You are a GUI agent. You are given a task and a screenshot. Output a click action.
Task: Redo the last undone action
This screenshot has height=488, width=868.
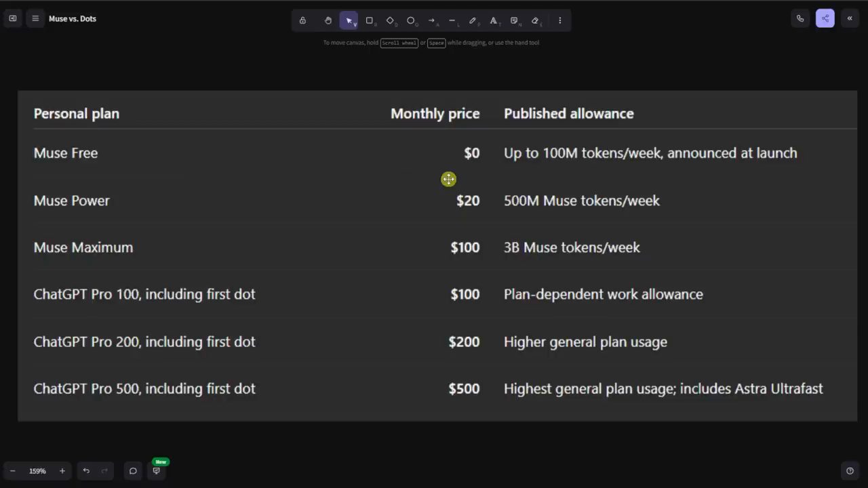pos(104,471)
